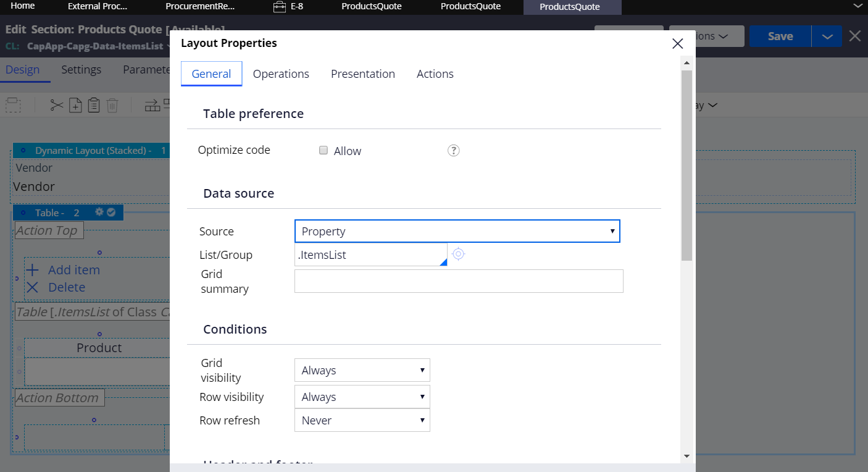
Task: Click the checkmark icon on the Table 2 header
Action: [x=111, y=212]
